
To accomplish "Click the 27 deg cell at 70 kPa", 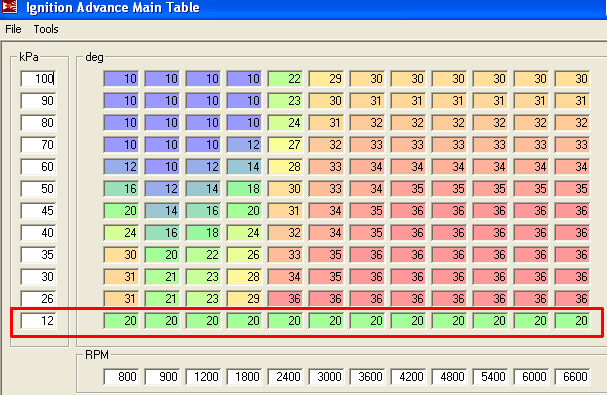I will pos(285,145).
